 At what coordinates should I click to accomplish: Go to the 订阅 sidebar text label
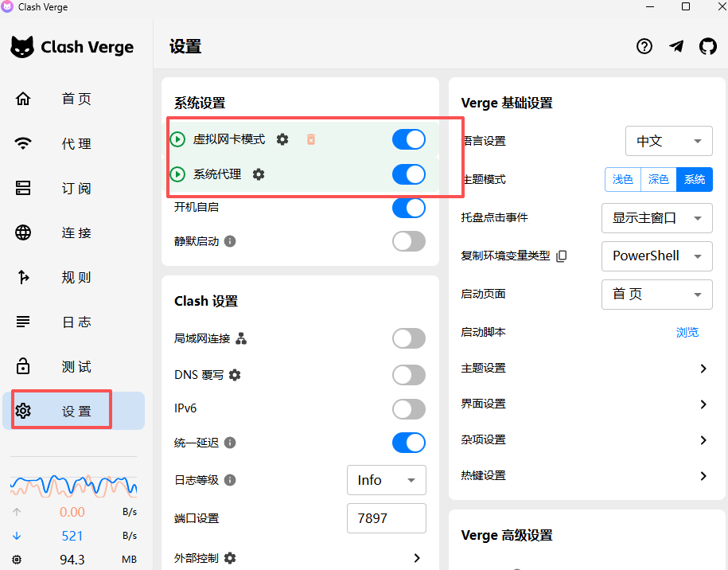[76, 188]
